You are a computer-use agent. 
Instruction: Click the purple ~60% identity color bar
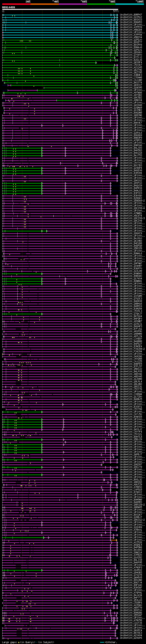[x=73, y=4]
